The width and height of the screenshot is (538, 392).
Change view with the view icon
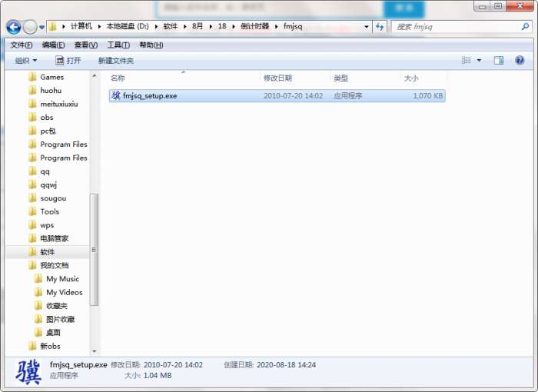[x=466, y=61]
